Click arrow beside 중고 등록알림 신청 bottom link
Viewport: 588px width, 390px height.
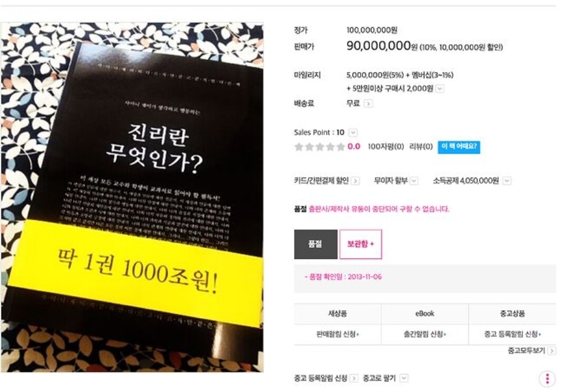pos(354,378)
